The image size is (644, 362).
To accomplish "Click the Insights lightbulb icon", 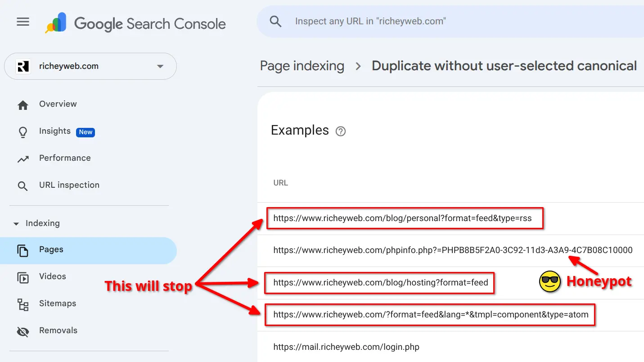I will 23,132.
